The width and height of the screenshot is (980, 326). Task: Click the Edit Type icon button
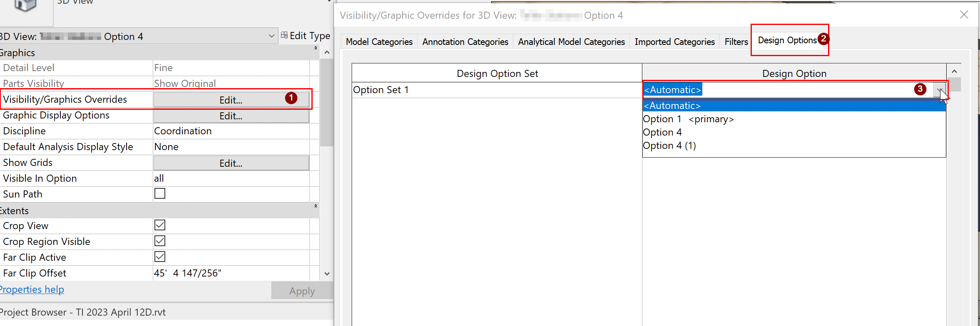305,36
